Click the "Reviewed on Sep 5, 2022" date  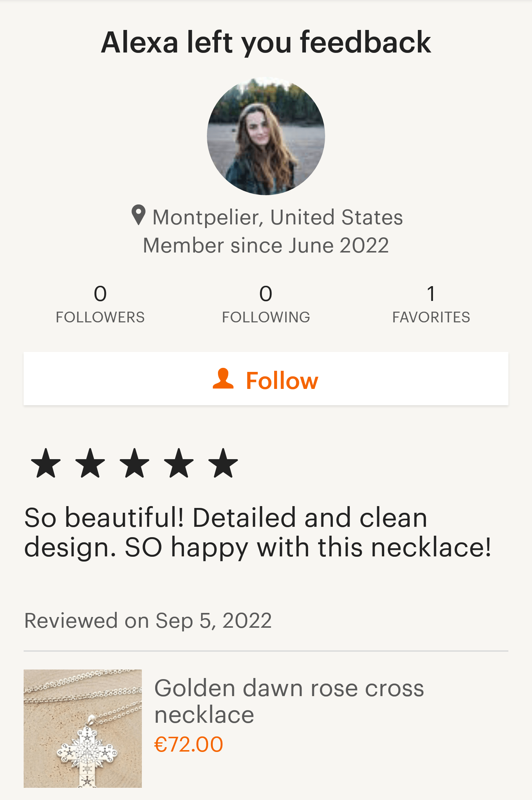[x=148, y=620]
